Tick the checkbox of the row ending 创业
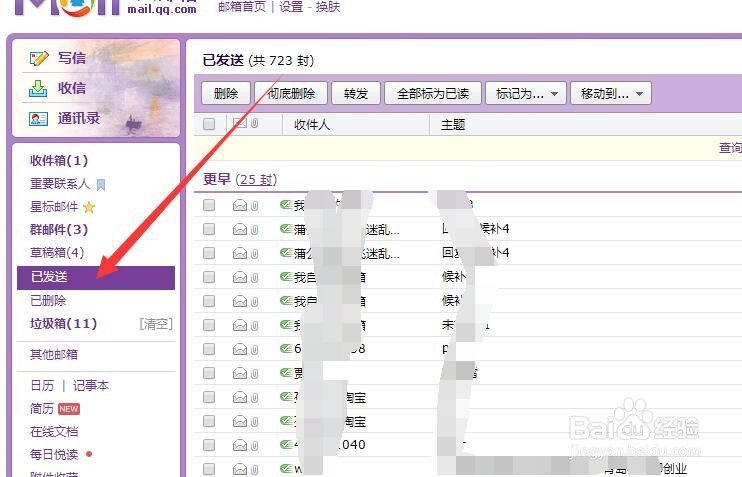The width and height of the screenshot is (742, 477). point(209,469)
